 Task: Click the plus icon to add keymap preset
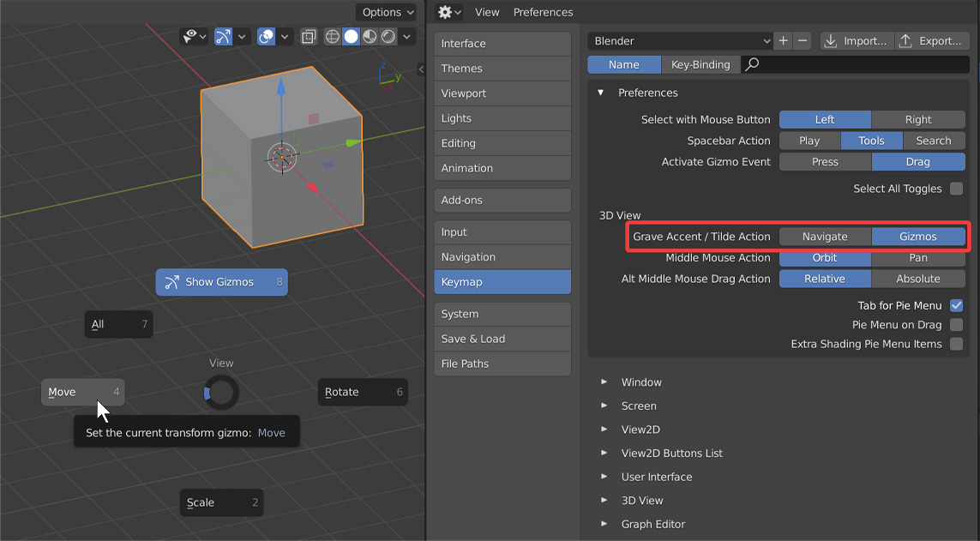click(x=783, y=40)
